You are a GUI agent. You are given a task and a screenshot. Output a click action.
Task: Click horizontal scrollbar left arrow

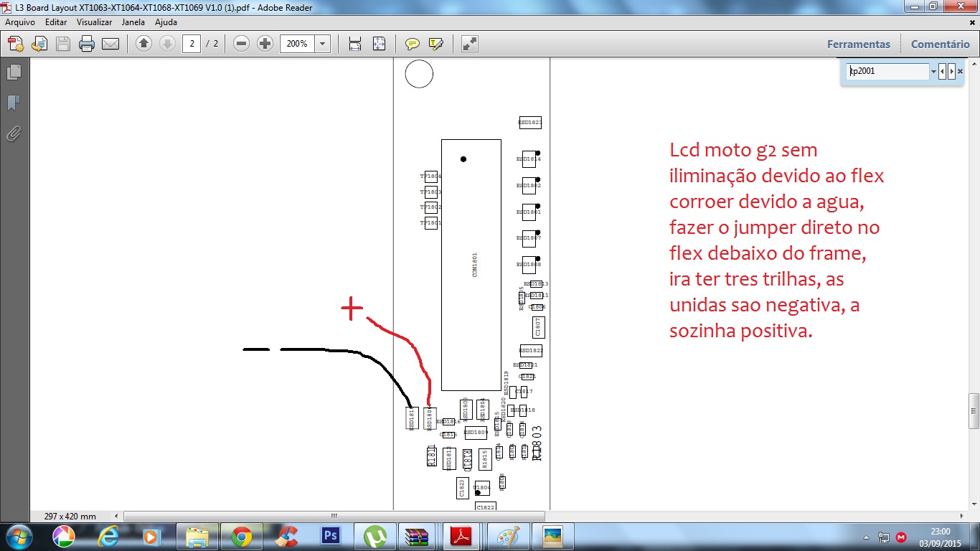point(117,517)
